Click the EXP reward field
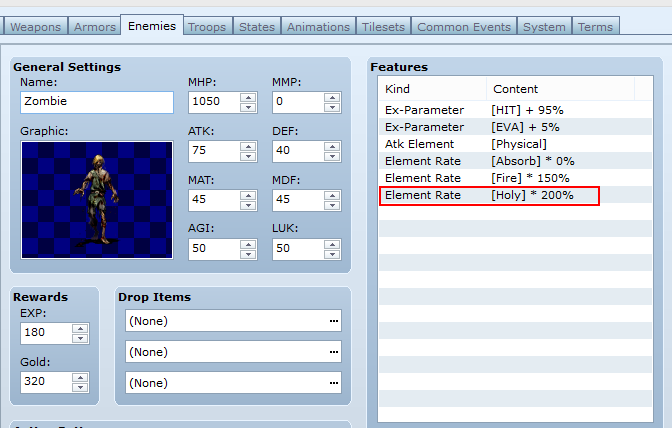This screenshot has height=428, width=672. tap(45, 333)
